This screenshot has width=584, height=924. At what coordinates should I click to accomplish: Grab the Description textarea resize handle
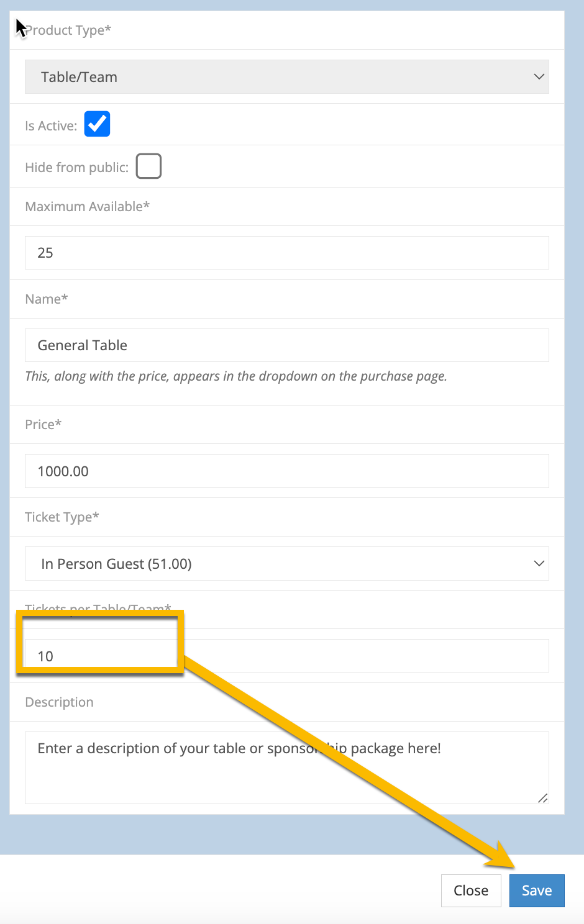tap(542, 798)
